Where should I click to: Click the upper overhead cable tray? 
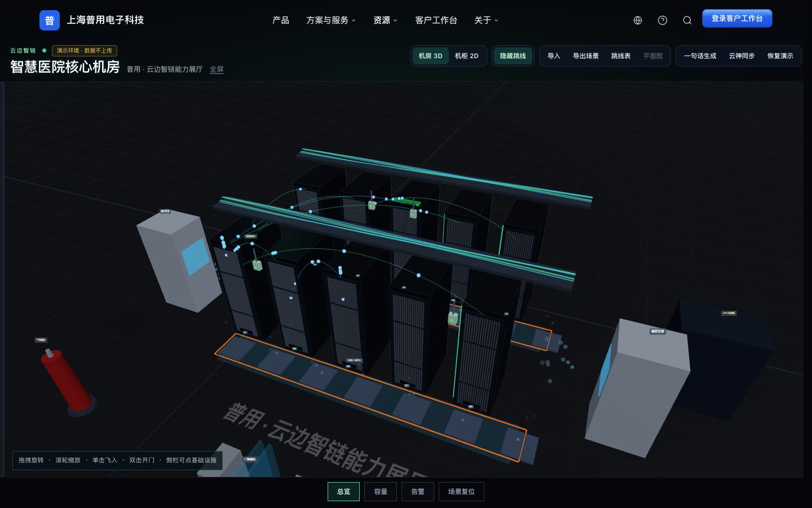pyautogui.click(x=445, y=178)
